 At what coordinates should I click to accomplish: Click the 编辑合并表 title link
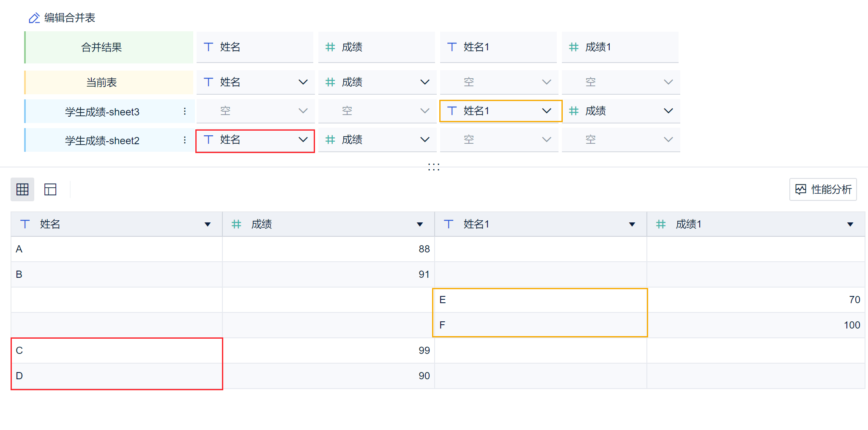pos(70,18)
